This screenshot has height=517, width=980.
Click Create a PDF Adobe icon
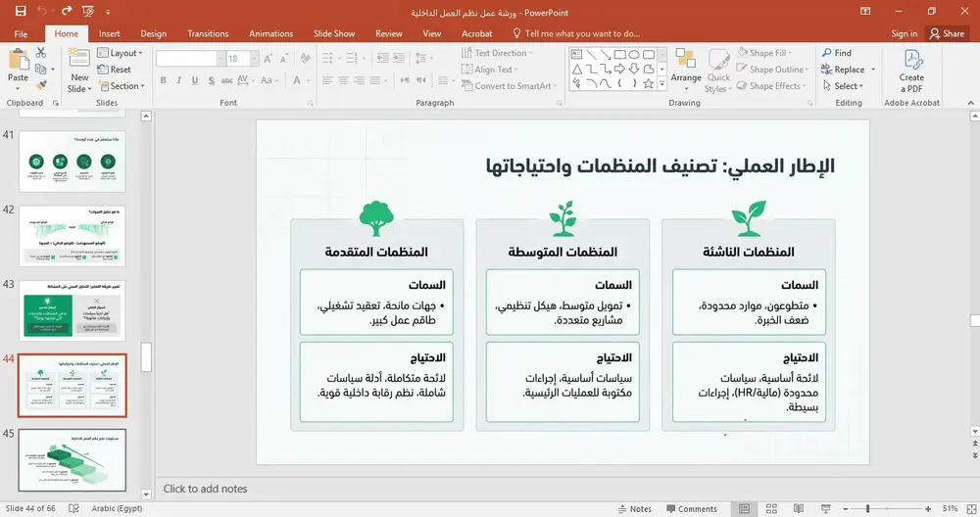point(911,70)
